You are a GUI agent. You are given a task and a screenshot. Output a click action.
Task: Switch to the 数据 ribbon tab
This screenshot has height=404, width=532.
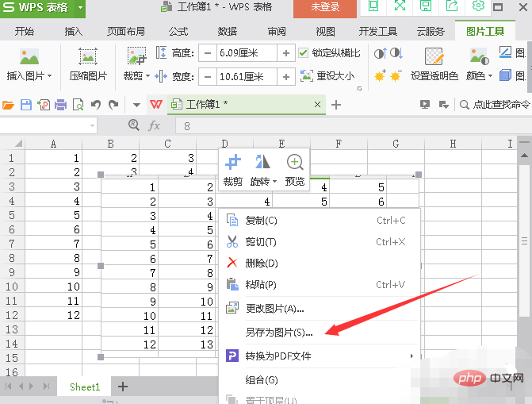pyautogui.click(x=228, y=32)
